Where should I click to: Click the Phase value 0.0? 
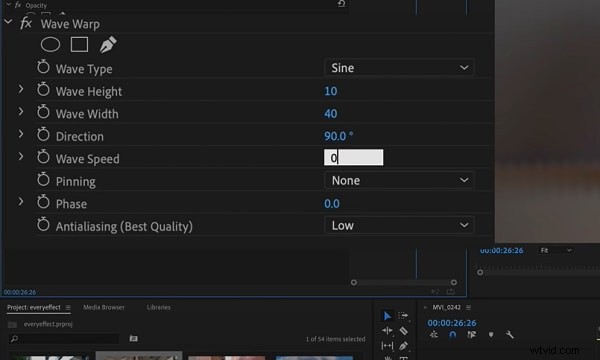point(332,204)
